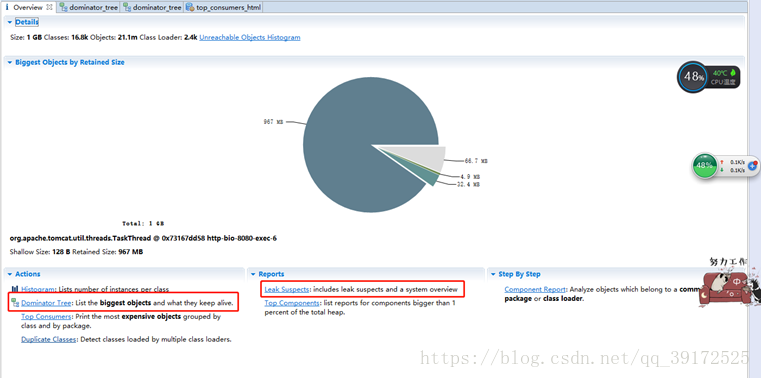Click the Dominator Tree icon in Actions
Screen dimensions: 761x378
click(15, 303)
